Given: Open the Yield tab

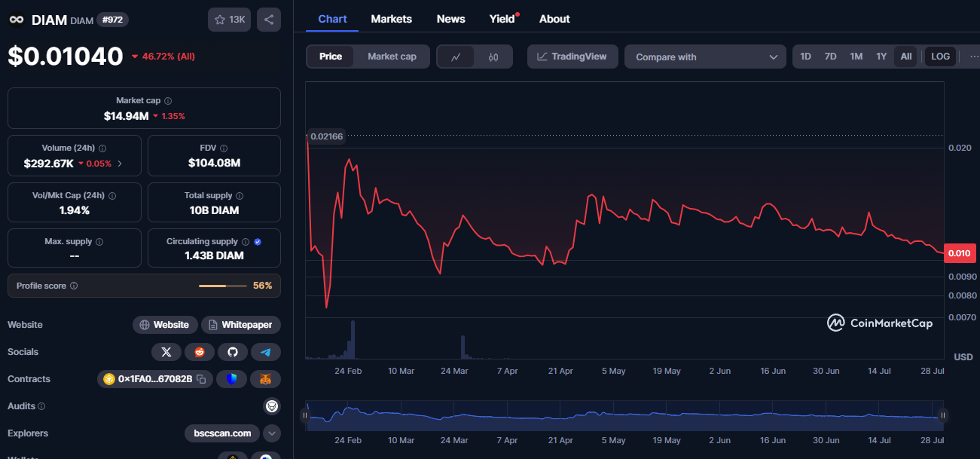Looking at the screenshot, I should click(502, 19).
